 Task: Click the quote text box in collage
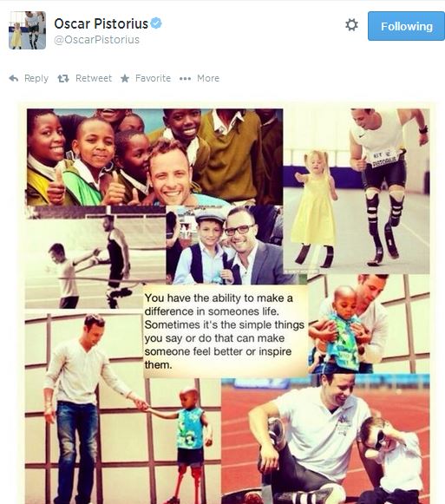[x=225, y=331]
